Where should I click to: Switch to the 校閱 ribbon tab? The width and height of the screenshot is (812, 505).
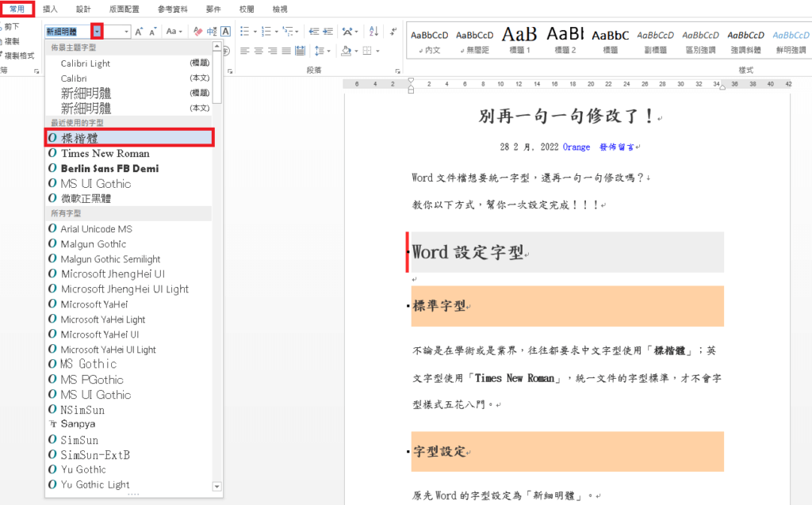tap(245, 9)
